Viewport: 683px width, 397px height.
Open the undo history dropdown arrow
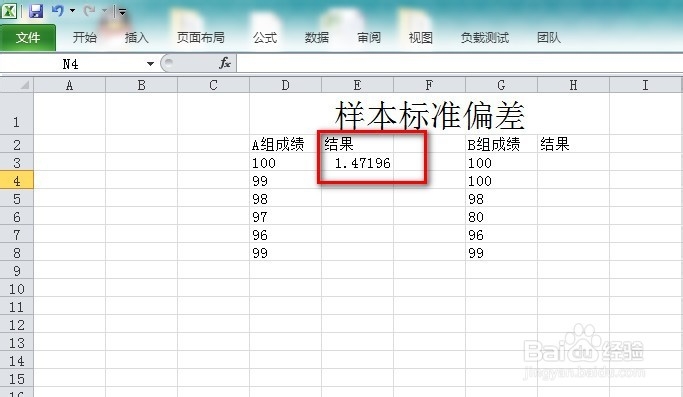click(x=72, y=11)
